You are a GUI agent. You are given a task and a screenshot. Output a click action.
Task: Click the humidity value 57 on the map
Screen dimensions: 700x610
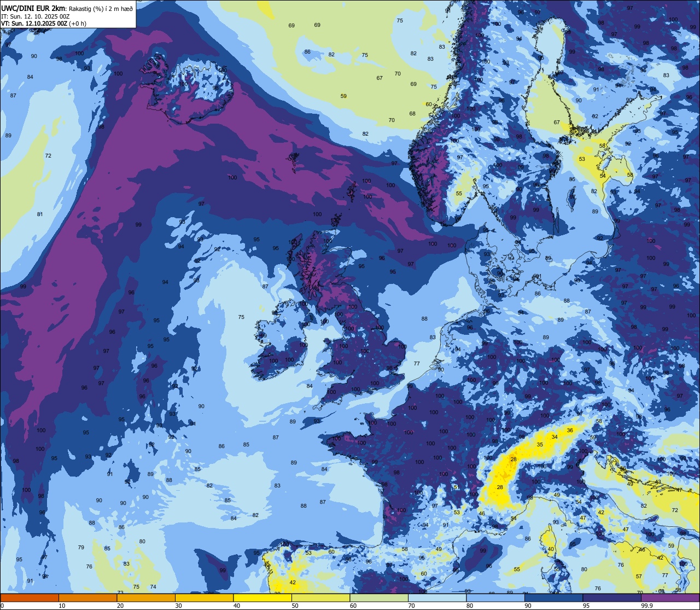pyautogui.click(x=639, y=576)
